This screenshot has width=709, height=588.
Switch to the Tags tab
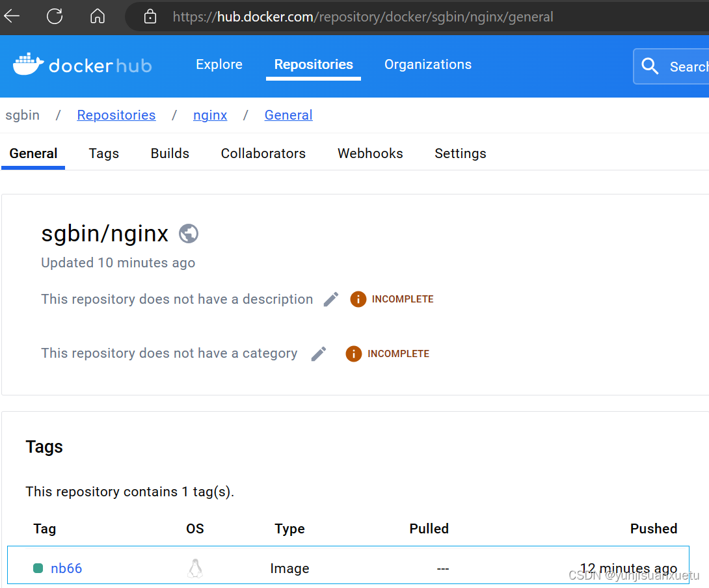coord(103,154)
